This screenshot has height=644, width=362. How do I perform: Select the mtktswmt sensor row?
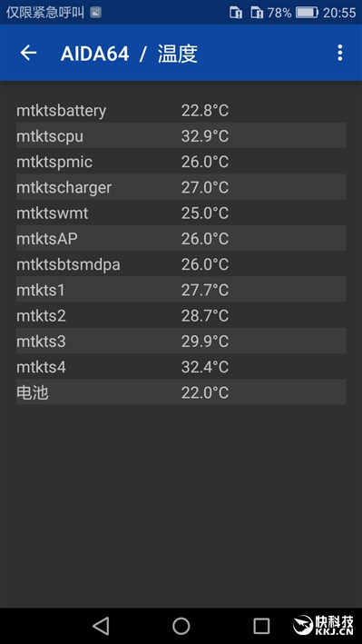click(x=181, y=213)
